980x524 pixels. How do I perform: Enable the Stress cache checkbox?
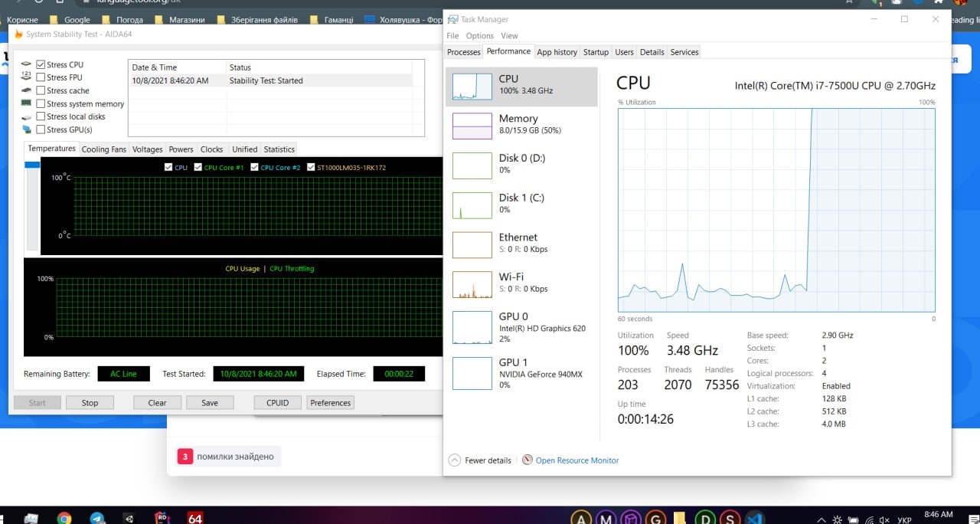[x=41, y=90]
